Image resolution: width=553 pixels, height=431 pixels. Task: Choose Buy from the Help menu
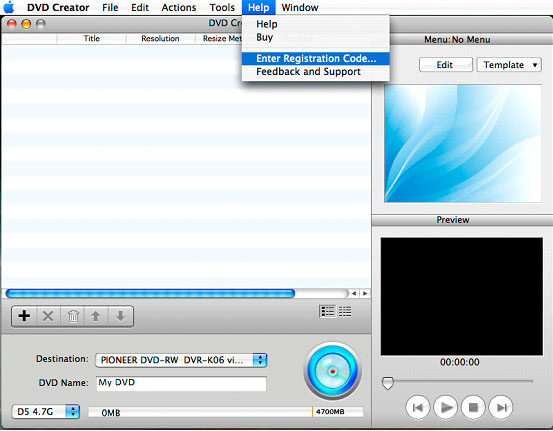(x=316, y=37)
